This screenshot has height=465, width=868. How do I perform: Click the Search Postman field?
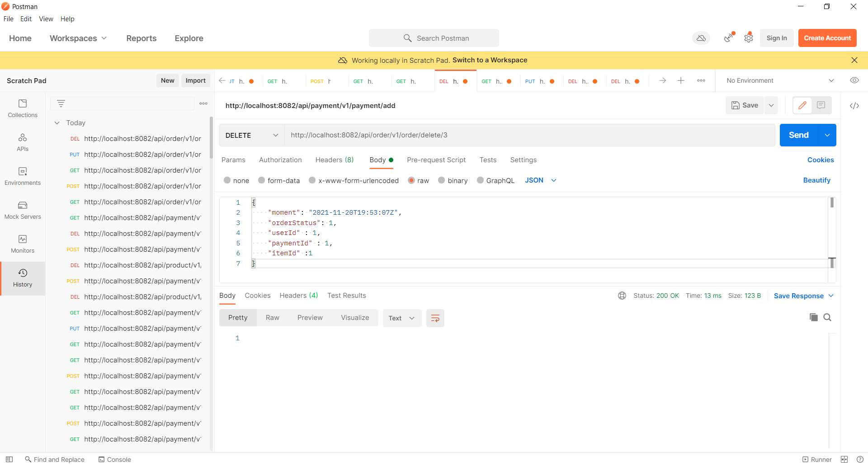click(x=434, y=38)
